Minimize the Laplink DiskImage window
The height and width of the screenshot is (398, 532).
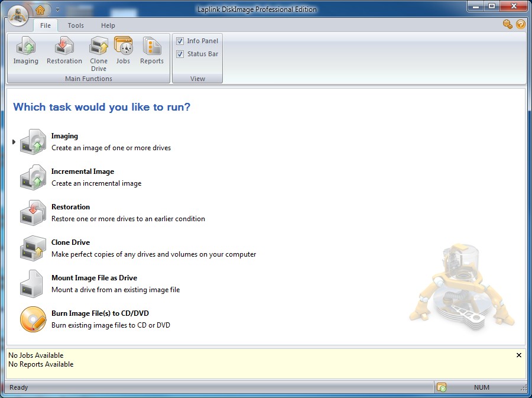point(476,6)
